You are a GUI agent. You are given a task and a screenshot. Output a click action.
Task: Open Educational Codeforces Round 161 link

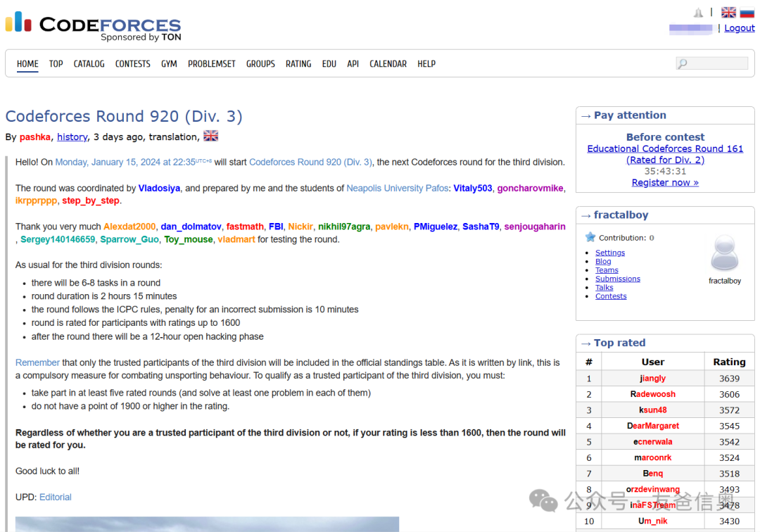[x=665, y=154]
